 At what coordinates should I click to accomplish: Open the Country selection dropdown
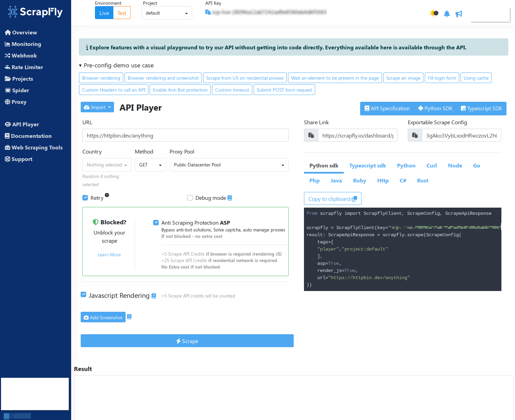point(107,165)
